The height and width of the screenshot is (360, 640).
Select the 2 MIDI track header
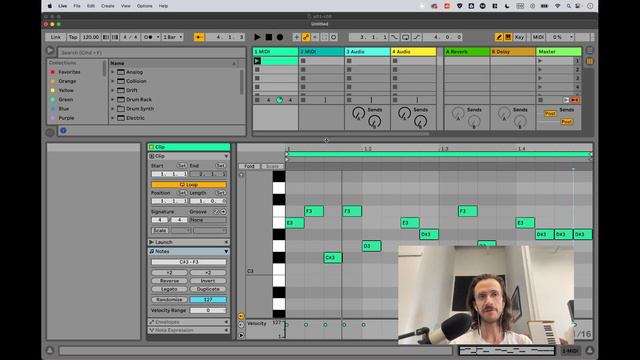pyautogui.click(x=322, y=52)
